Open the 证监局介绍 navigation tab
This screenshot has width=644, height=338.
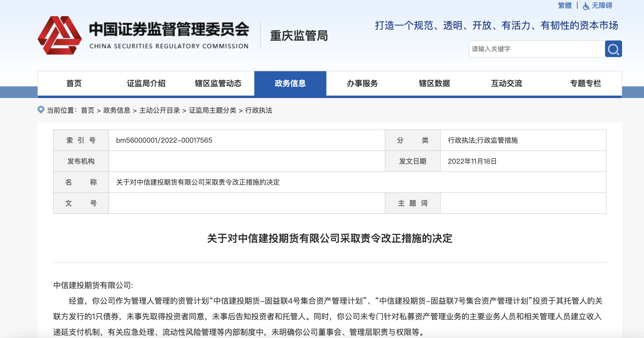tap(146, 83)
